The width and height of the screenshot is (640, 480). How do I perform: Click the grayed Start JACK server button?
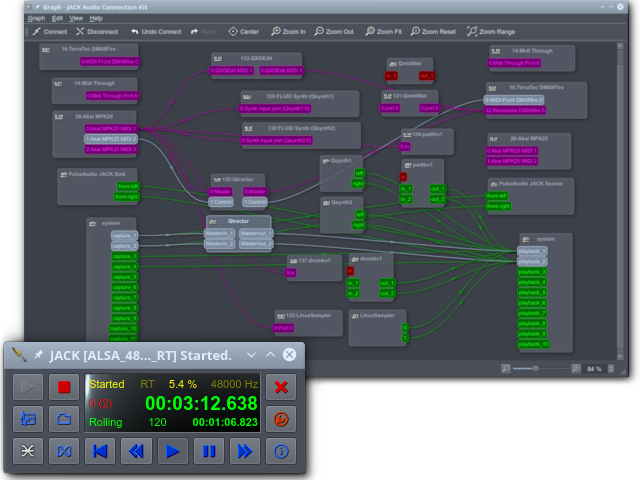(28, 387)
